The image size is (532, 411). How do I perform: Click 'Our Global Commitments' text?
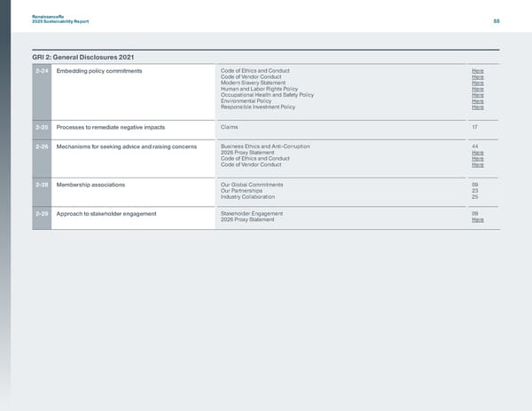(252, 185)
